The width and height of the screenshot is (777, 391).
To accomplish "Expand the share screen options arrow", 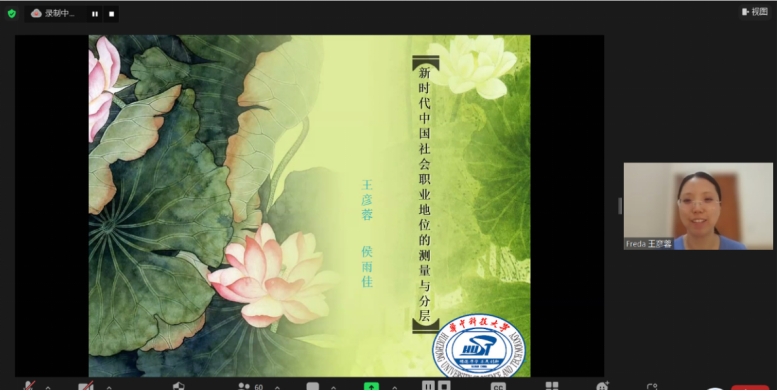I will click(395, 387).
